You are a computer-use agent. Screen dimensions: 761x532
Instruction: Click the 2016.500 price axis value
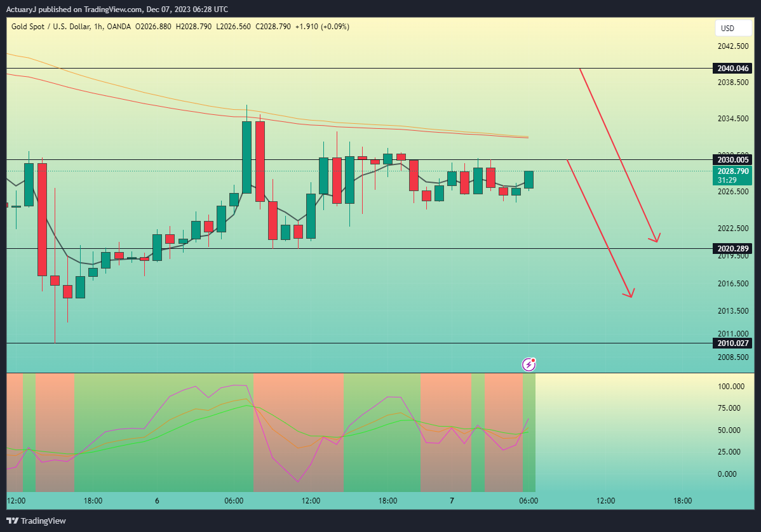(733, 284)
